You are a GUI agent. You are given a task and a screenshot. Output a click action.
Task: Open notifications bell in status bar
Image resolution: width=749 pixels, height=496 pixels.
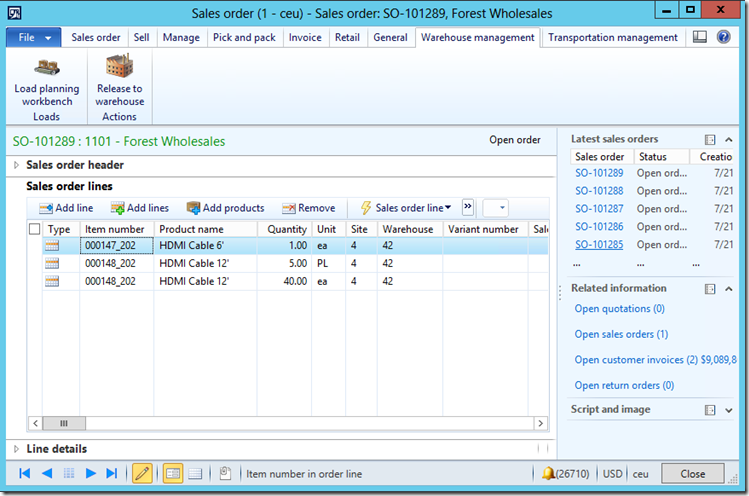click(549, 473)
